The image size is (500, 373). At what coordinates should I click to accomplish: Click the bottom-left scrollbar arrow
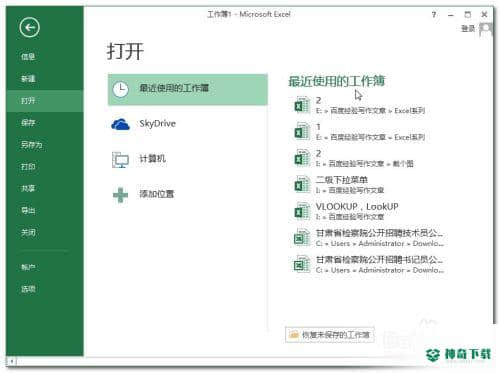11,361
